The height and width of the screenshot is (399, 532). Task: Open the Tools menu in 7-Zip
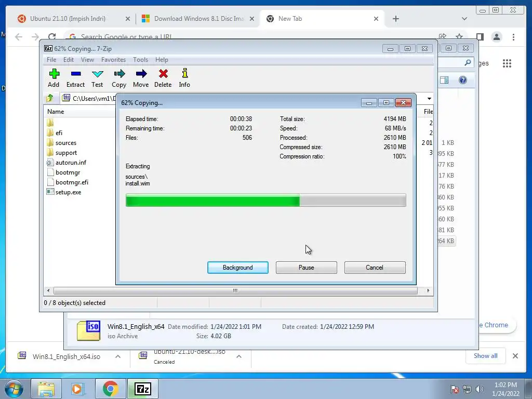tap(140, 60)
